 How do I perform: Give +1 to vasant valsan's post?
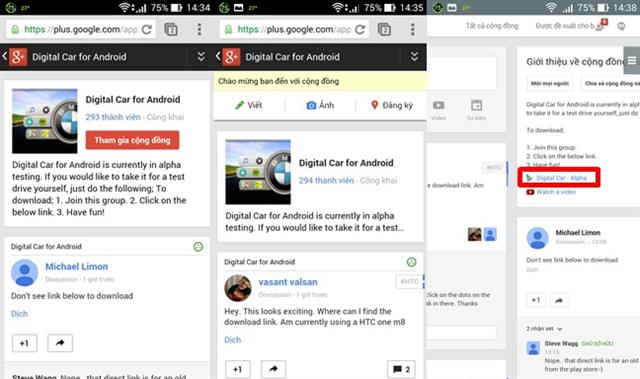(238, 369)
